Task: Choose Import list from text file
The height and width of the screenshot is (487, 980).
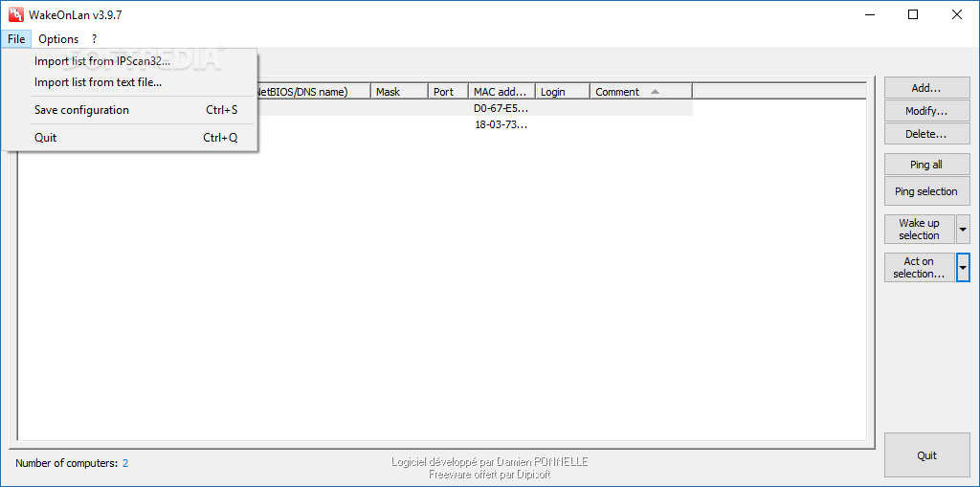Action: tap(129, 82)
